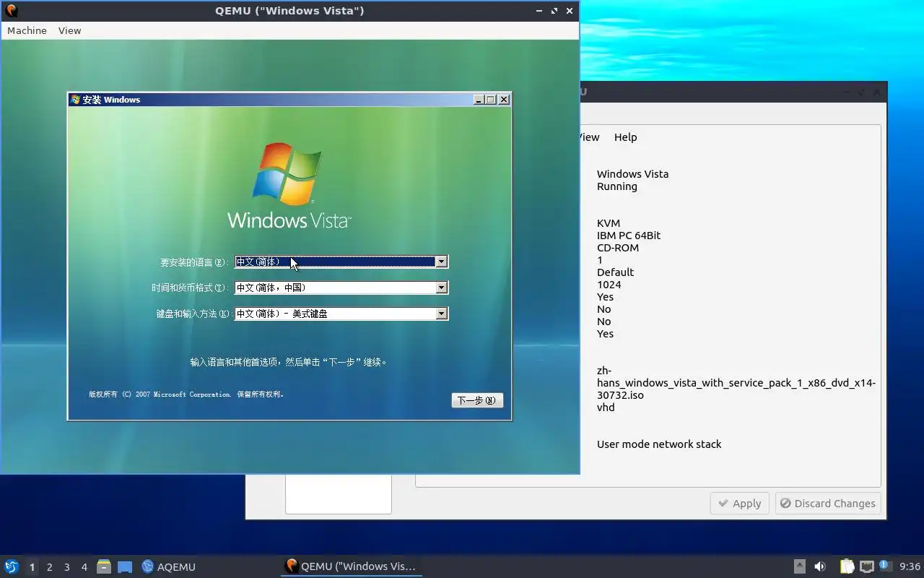Click the Windows flag icon in installer title
924x578 pixels.
click(x=75, y=100)
